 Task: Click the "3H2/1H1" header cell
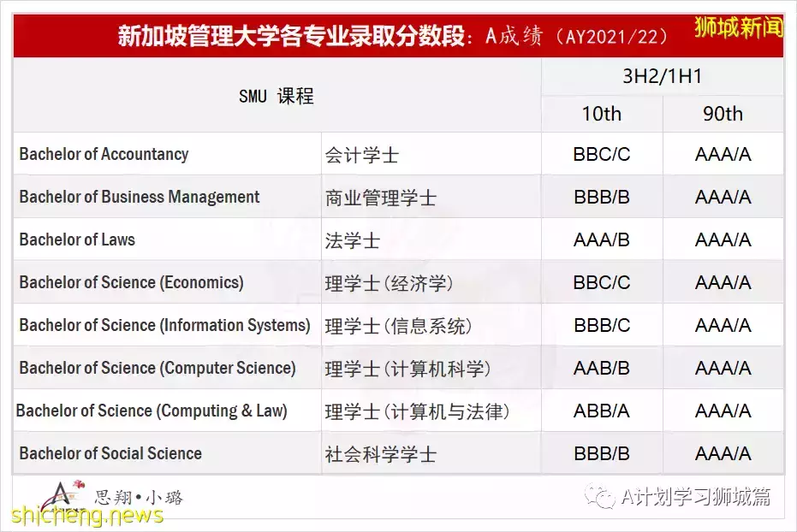[x=663, y=76]
